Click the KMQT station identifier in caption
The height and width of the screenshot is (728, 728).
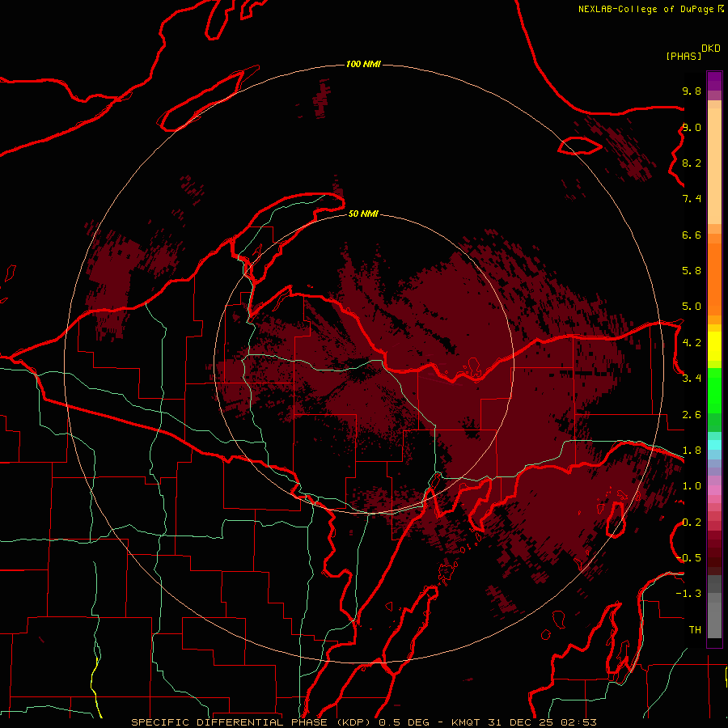pyautogui.click(x=467, y=722)
